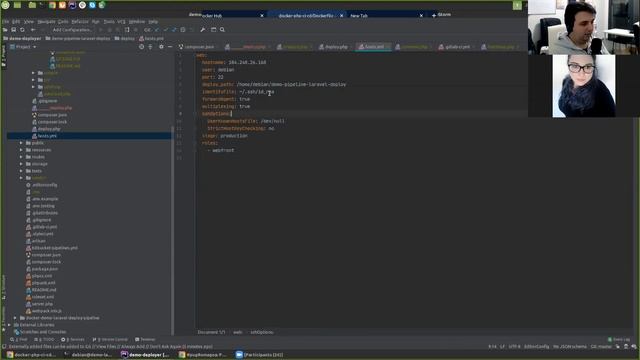Screen dimensions: 640x360
Task: Click the Synchronize toolbar icon
Action: coord(22,30)
